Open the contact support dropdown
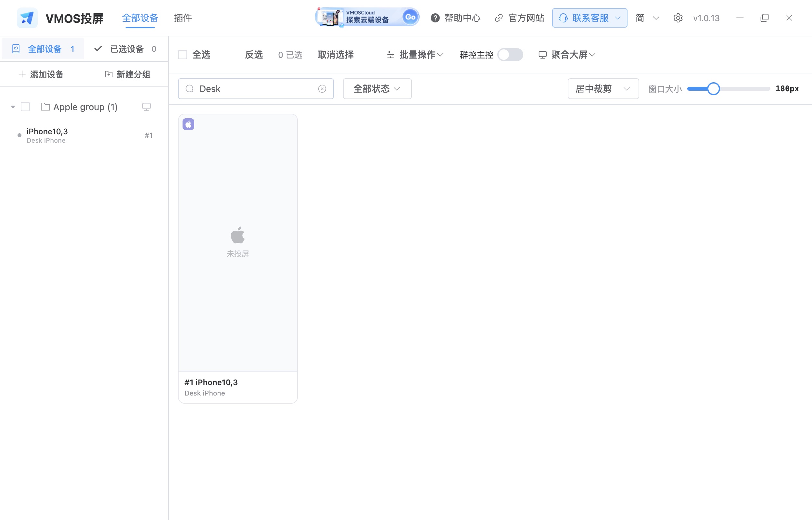Screen dimensions: 812x520 (x=590, y=18)
